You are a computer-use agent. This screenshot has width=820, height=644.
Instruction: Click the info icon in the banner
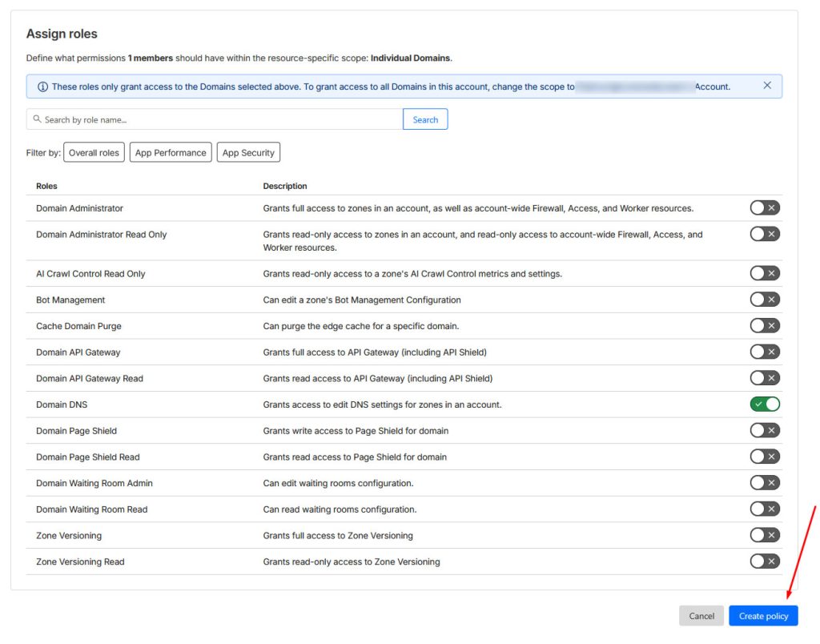coord(42,87)
